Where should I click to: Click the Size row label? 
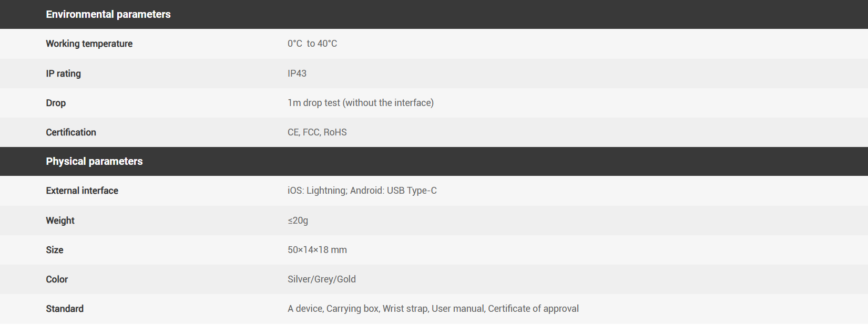pos(55,250)
